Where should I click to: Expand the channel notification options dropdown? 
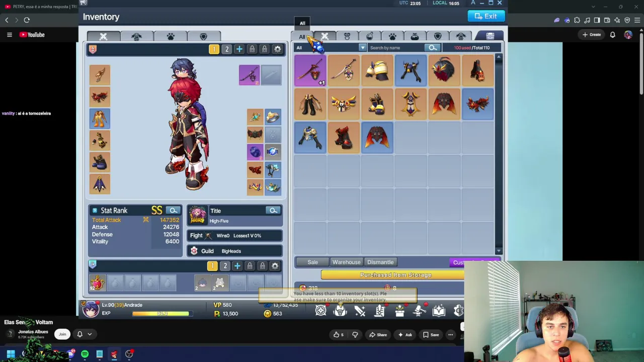click(x=90, y=334)
